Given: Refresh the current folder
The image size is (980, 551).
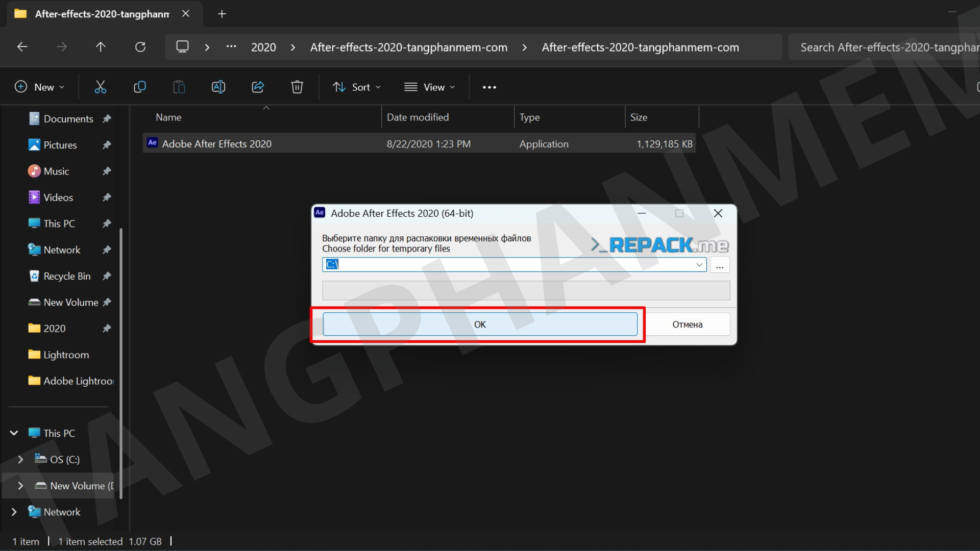Looking at the screenshot, I should click(x=140, y=47).
